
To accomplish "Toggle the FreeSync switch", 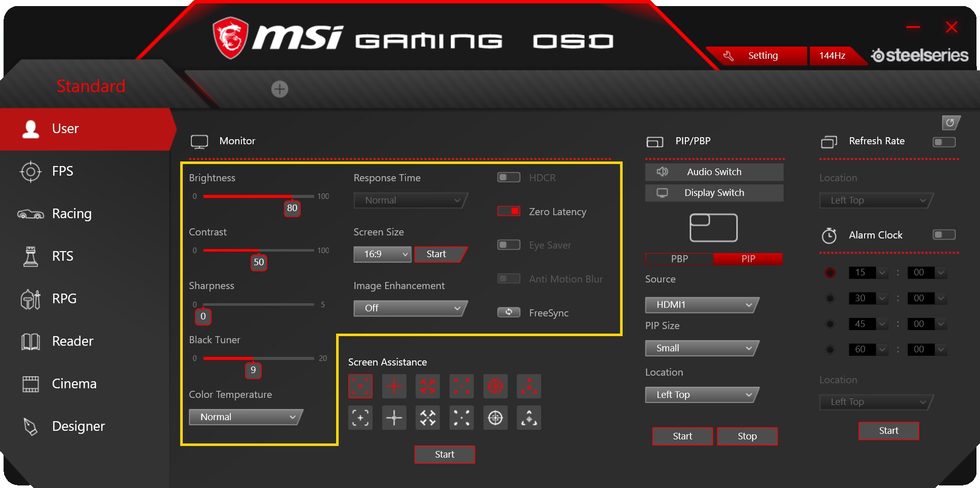I will 509,312.
